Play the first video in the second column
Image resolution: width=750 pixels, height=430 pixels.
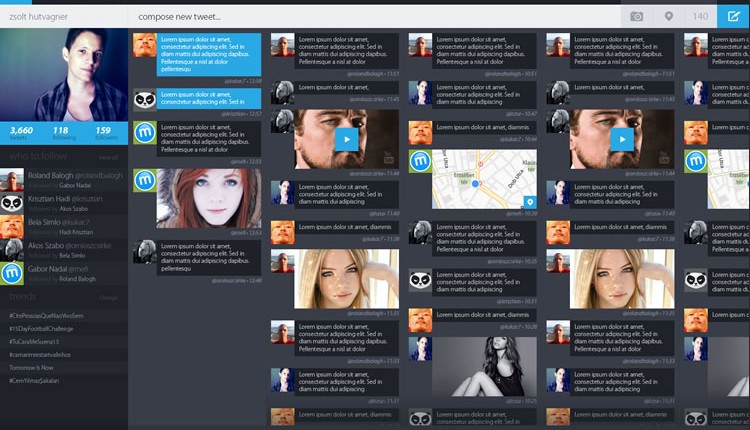pos(346,138)
